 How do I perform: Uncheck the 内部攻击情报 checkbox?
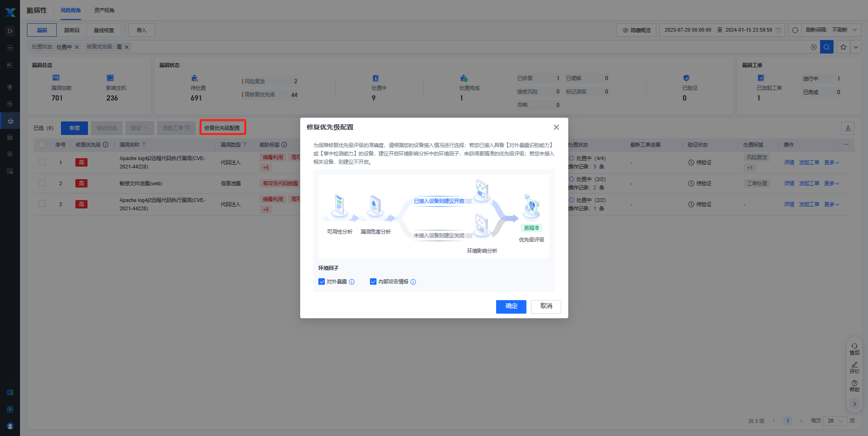click(x=373, y=282)
